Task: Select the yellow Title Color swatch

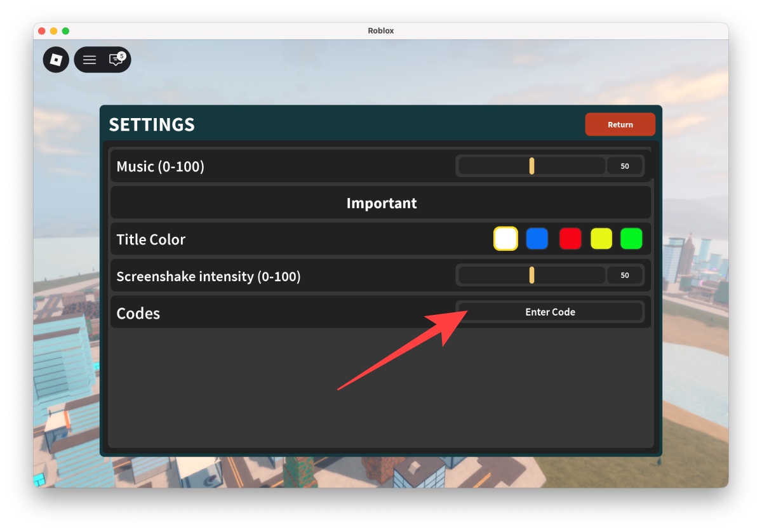Action: tap(601, 239)
